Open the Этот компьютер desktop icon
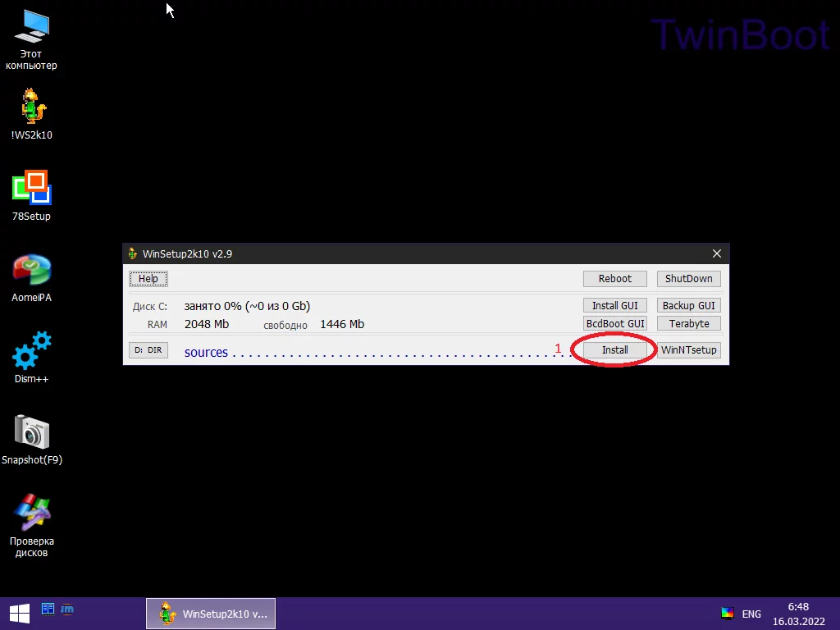Image resolution: width=840 pixels, height=630 pixels. 32,40
